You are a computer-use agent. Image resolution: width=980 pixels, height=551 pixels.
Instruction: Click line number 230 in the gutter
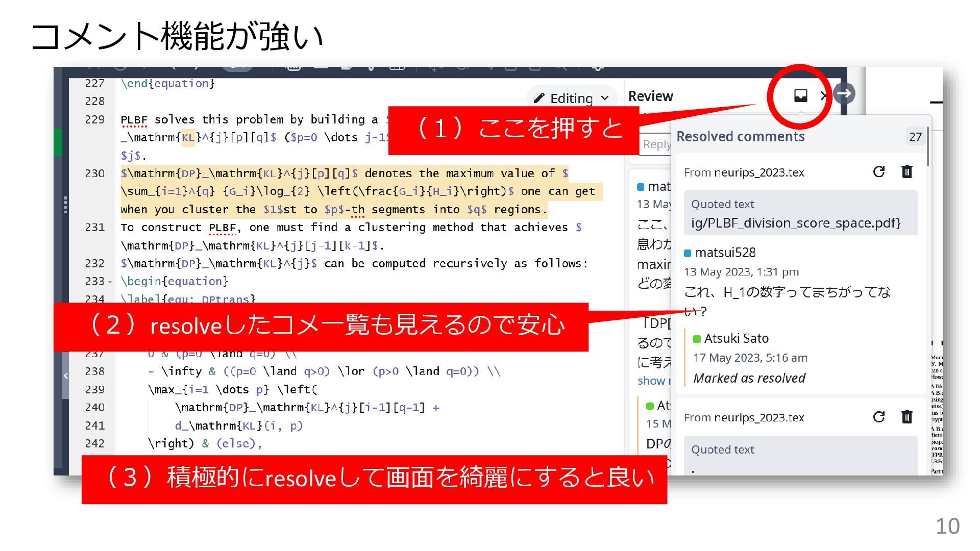[94, 173]
